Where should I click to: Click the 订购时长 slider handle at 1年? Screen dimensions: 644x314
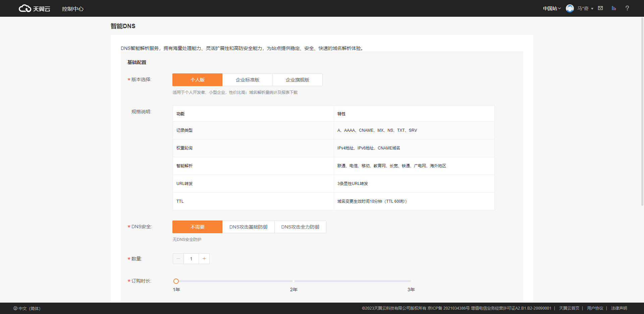click(176, 281)
